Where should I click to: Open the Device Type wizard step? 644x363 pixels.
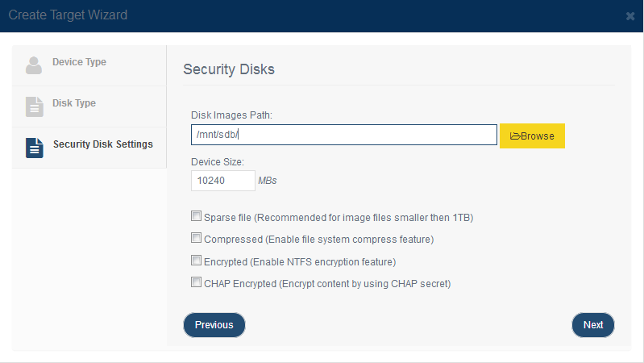pyautogui.click(x=89, y=65)
